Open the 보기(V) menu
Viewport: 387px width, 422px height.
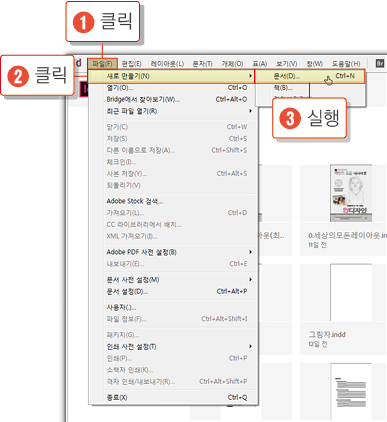[x=286, y=63]
